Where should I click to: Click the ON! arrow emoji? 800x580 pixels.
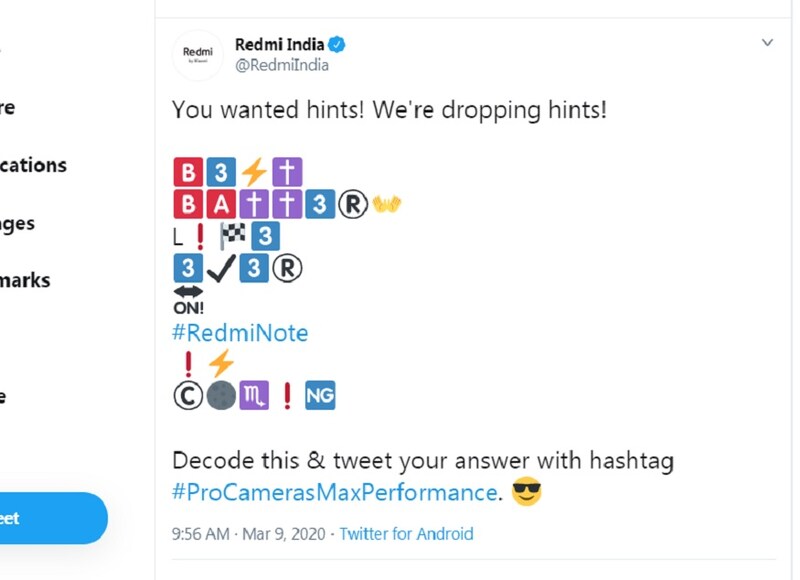click(x=188, y=300)
